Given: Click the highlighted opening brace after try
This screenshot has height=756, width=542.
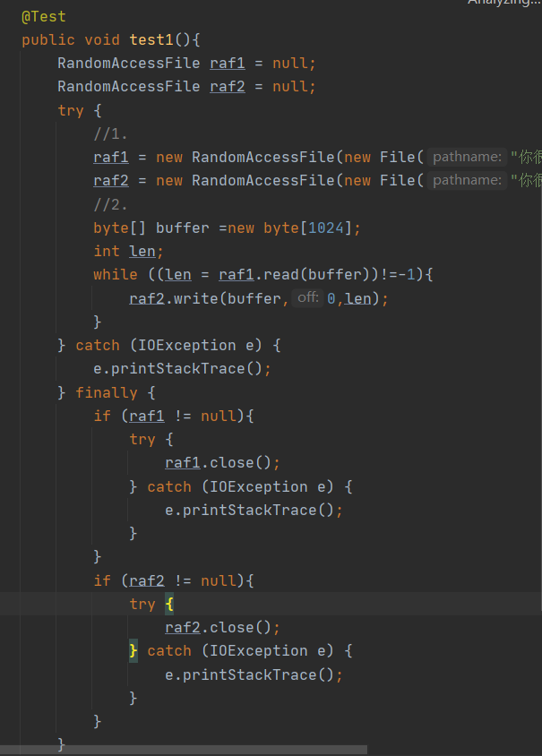Looking at the screenshot, I should click(x=169, y=604).
